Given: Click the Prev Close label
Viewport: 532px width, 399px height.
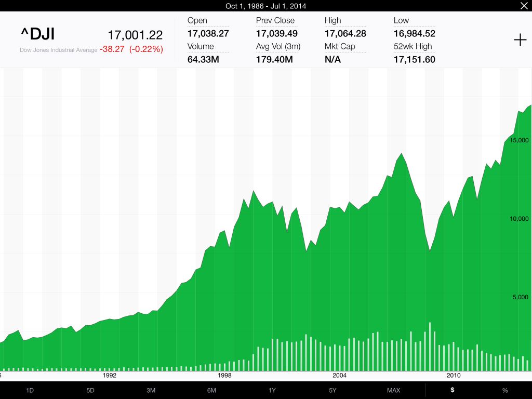Looking at the screenshot, I should click(x=275, y=20).
